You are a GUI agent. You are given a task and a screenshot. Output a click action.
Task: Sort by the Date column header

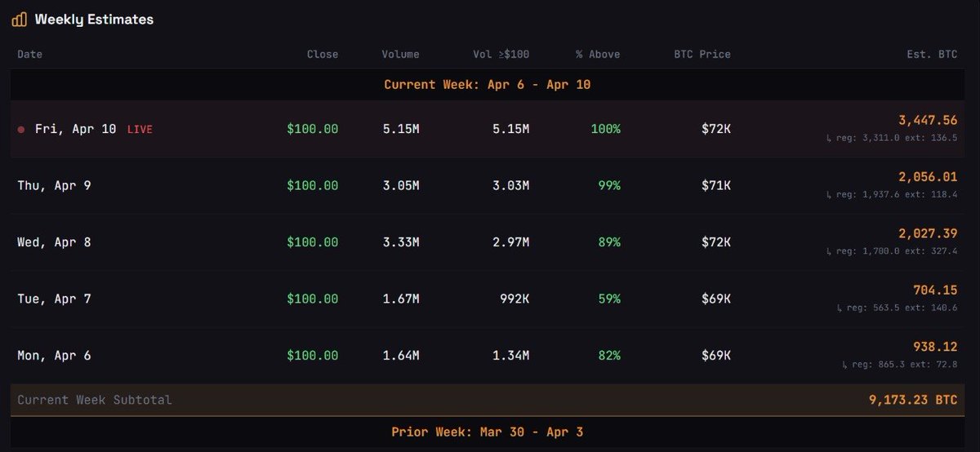coord(30,55)
